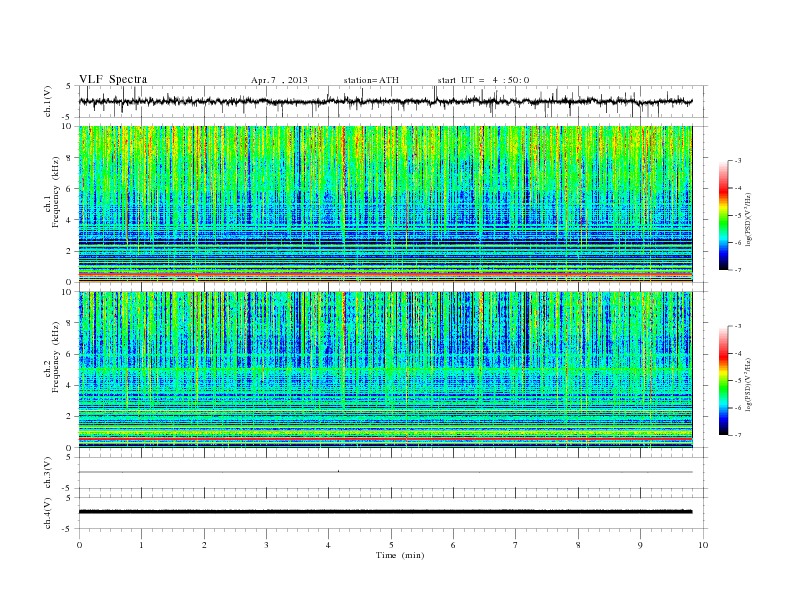This screenshot has width=792, height=612.
Task: Click time axis tick label "2"
Action: [x=204, y=545]
